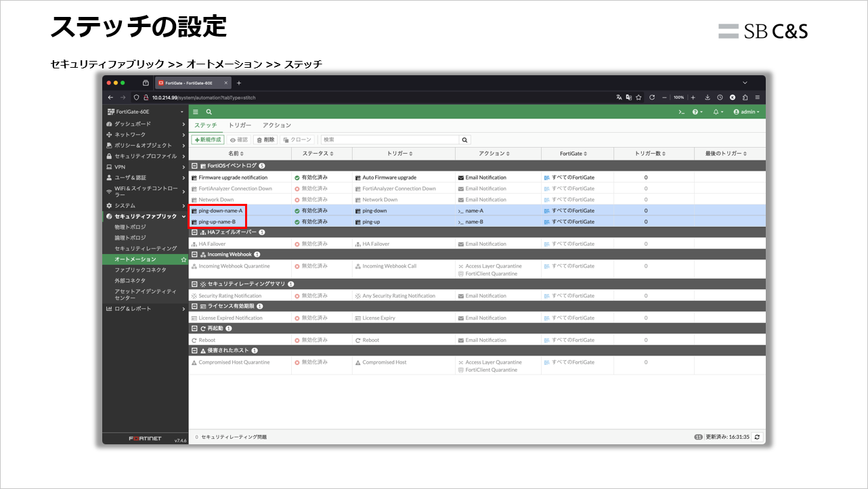Close the FortiGate browser tab

click(x=225, y=83)
